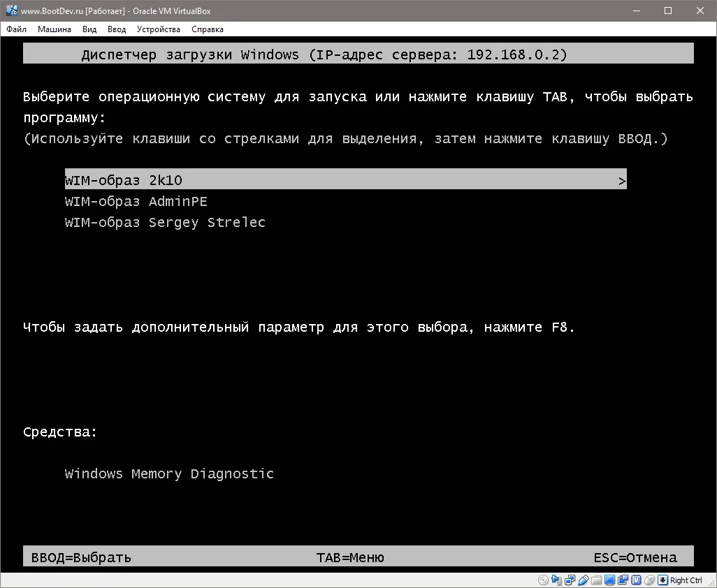717x588 pixels.
Task: Click the > arrow on the 2k10 row
Action: (621, 182)
